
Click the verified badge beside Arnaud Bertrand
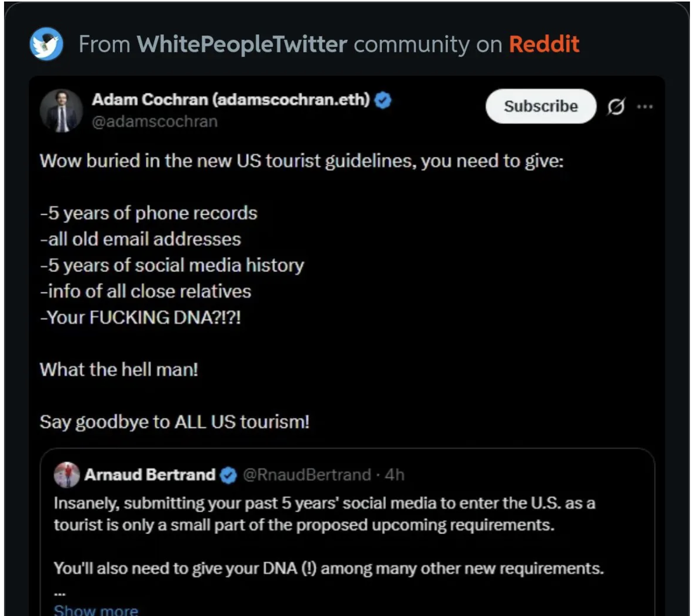tap(228, 475)
